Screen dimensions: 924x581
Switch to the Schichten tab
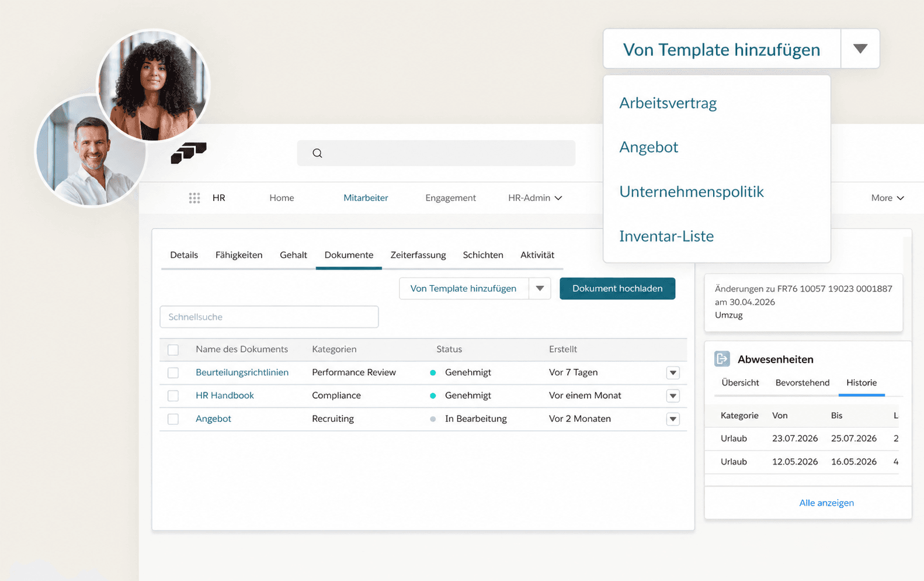tap(483, 255)
